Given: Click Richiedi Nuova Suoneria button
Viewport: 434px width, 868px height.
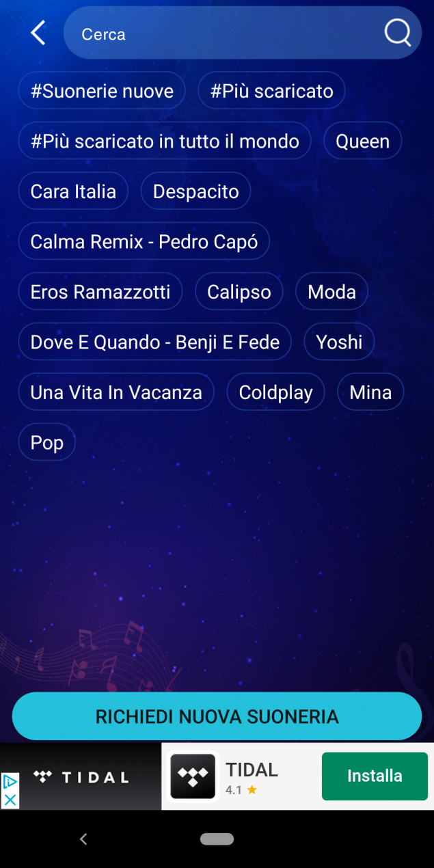Looking at the screenshot, I should tap(217, 716).
